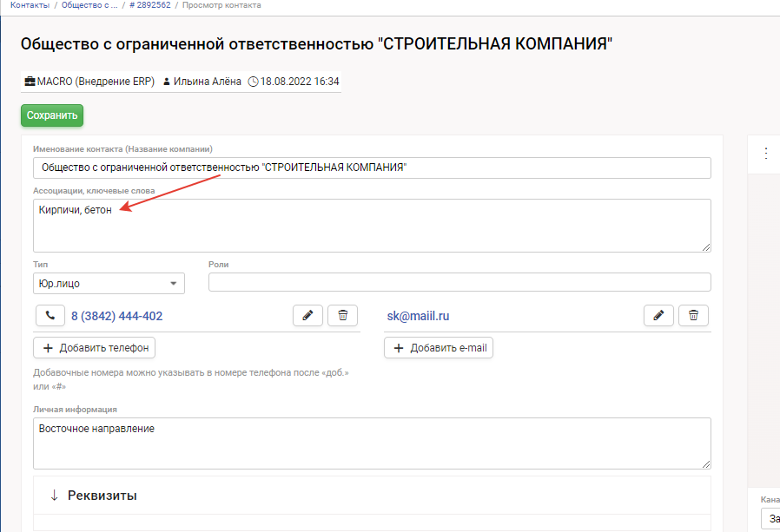Open breadcrumb link # 2892562
780x532 pixels.
point(149,5)
